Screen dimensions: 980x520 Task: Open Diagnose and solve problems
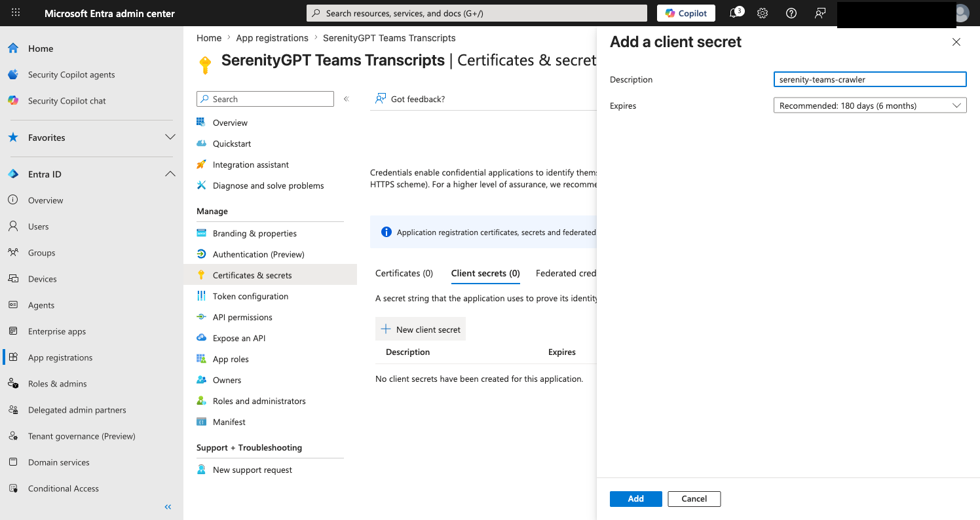click(269, 185)
